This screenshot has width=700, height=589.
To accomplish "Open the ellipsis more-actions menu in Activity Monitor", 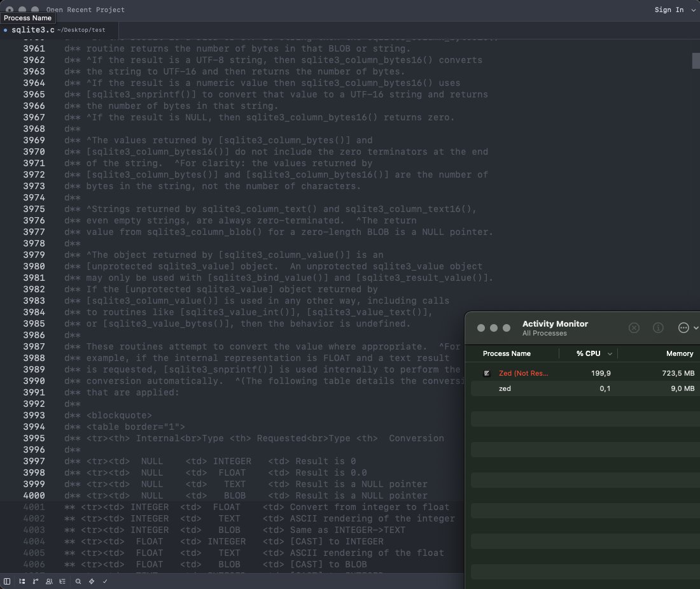I will [x=683, y=328].
